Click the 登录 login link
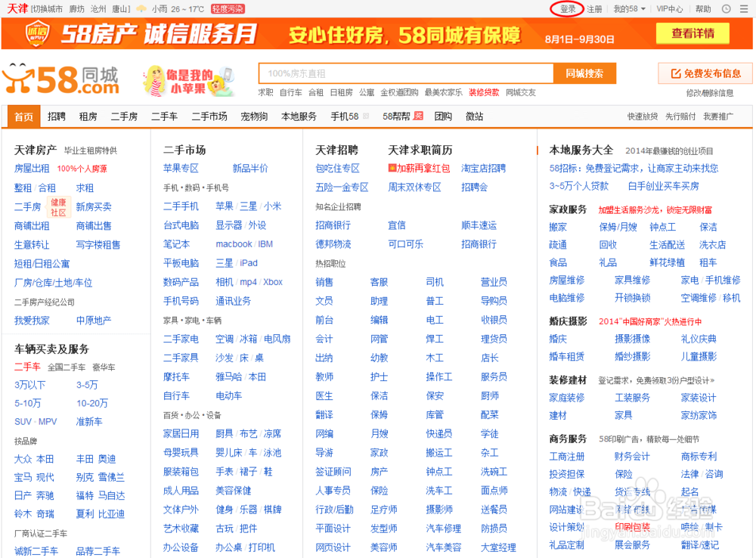Image resolution: width=756 pixels, height=558 pixels. pyautogui.click(x=568, y=8)
